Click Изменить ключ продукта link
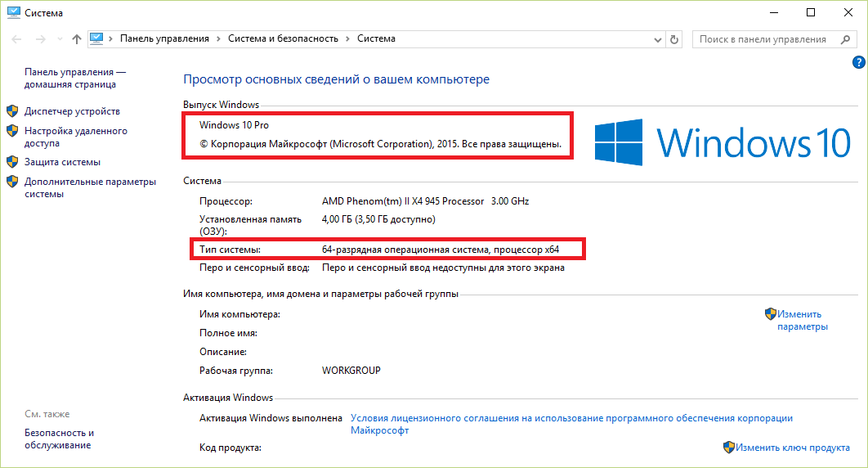The height and width of the screenshot is (468, 868). 792,448
